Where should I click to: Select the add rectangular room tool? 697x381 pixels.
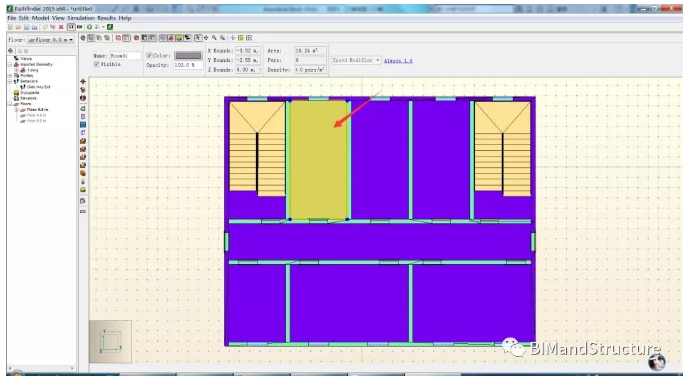83,116
